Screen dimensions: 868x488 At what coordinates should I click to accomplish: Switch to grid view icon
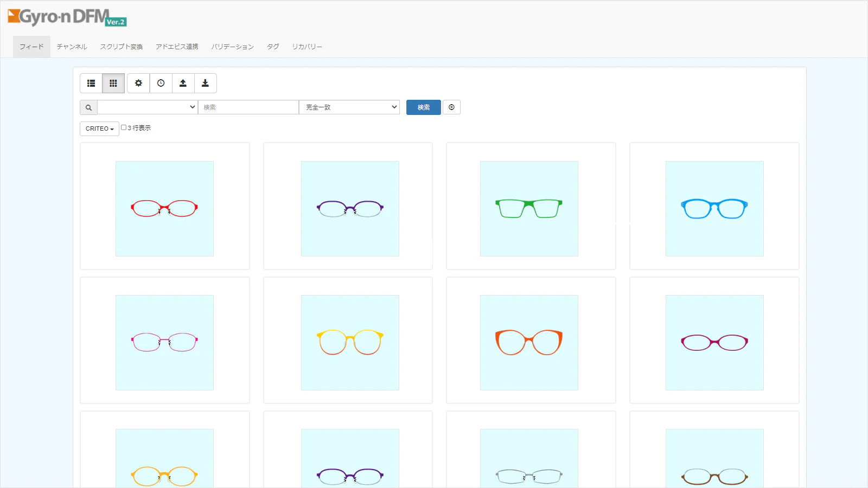click(113, 84)
